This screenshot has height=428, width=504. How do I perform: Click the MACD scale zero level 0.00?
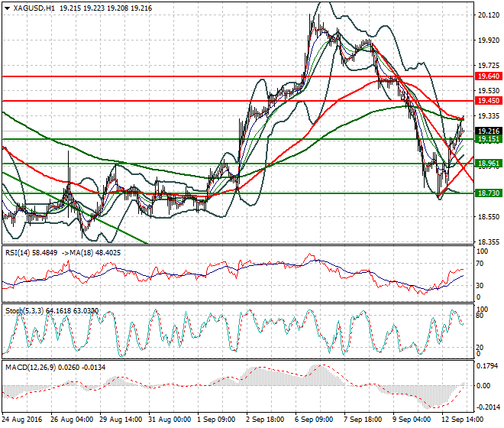[x=483, y=385]
